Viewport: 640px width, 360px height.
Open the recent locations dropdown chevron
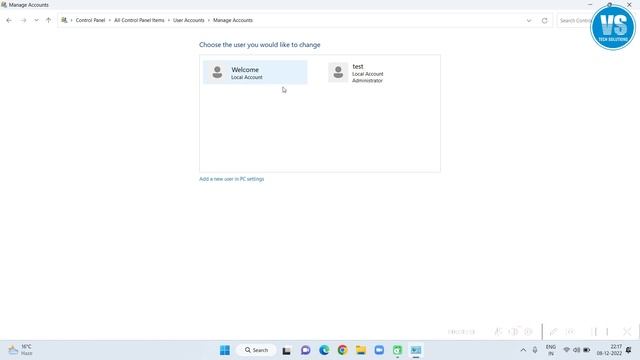(36, 20)
